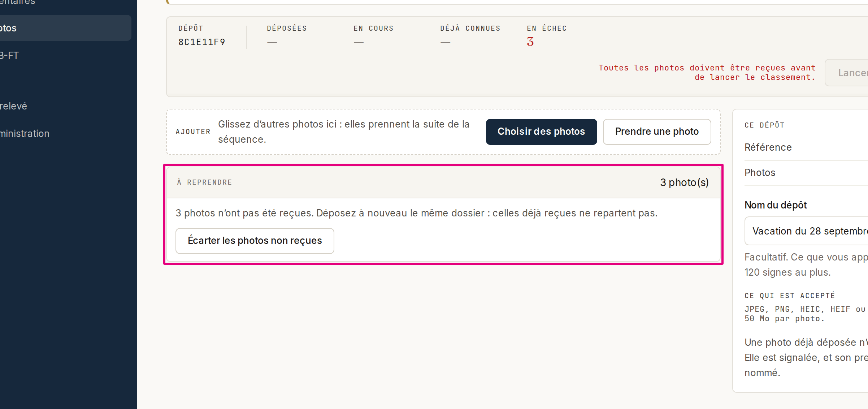This screenshot has width=868, height=409.
Task: Click the Déposées statistic
Action: [287, 35]
